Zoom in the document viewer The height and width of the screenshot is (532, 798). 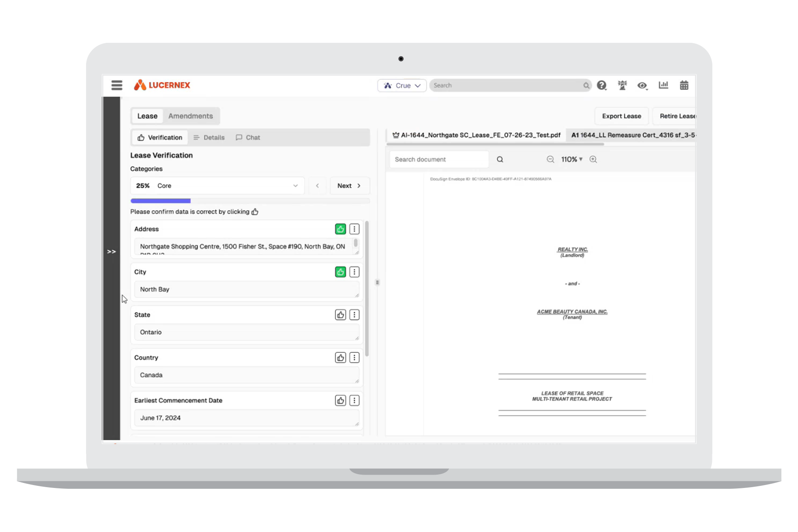coord(593,159)
